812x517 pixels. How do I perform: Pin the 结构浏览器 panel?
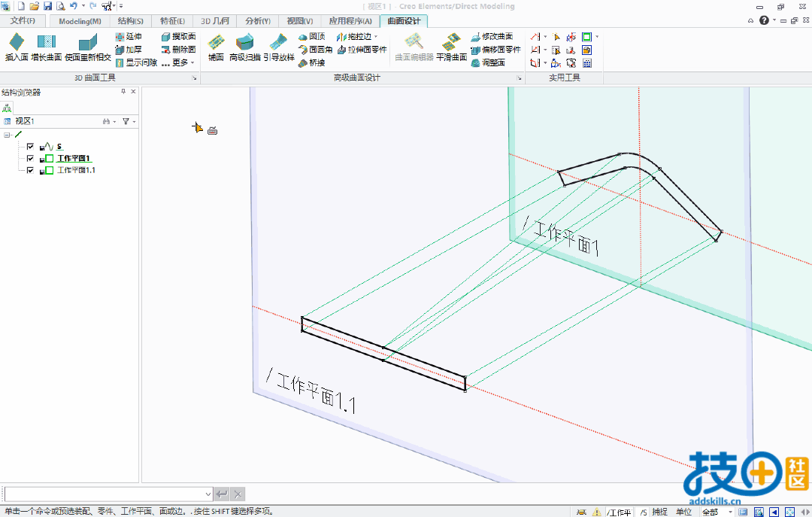[x=123, y=91]
